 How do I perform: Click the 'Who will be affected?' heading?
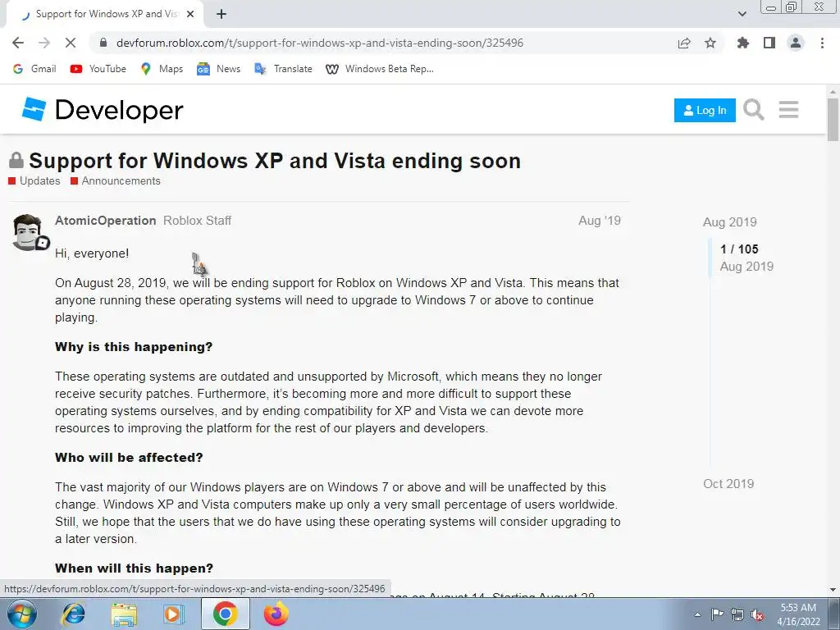[x=129, y=458]
